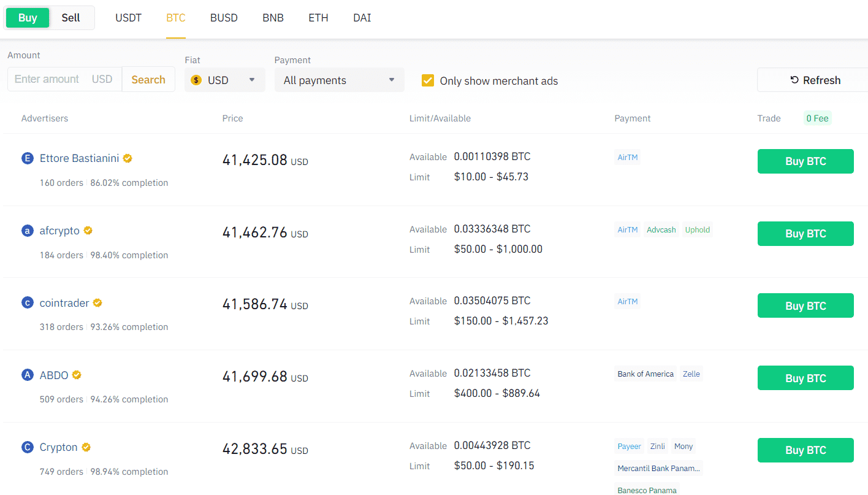Click limit $50.00 - $1,000.00
The height and width of the screenshot is (495, 868).
pos(498,250)
